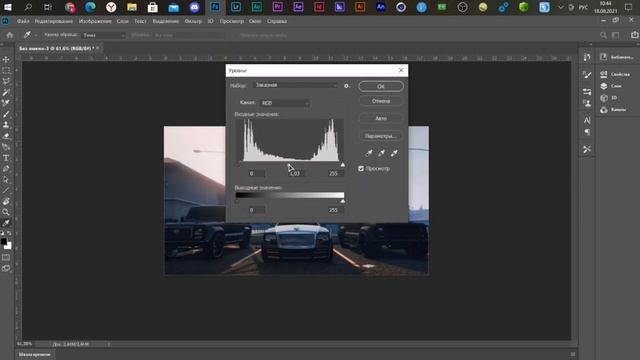Open the Фильтр menu
640x360 pixels.
193,21
